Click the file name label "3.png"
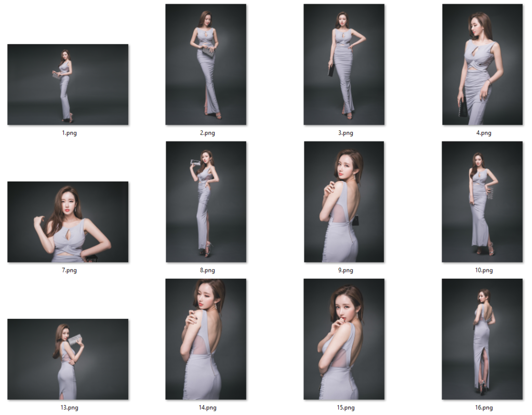This screenshot has width=532, height=415. point(345,133)
